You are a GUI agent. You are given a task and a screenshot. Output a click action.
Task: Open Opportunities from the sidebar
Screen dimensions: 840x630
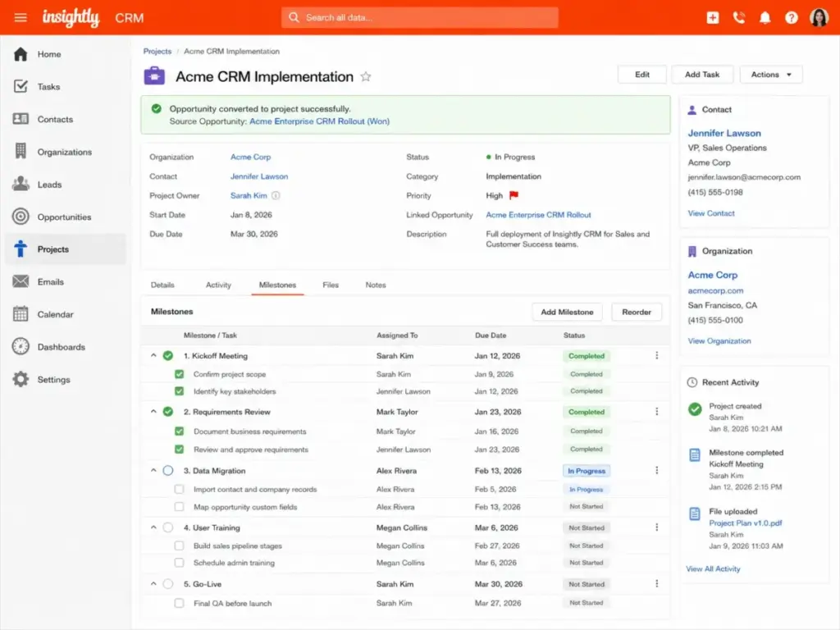[x=66, y=217]
